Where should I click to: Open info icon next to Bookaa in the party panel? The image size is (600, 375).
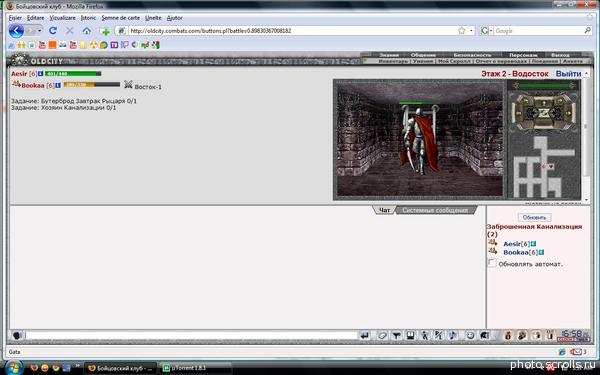pos(58,85)
